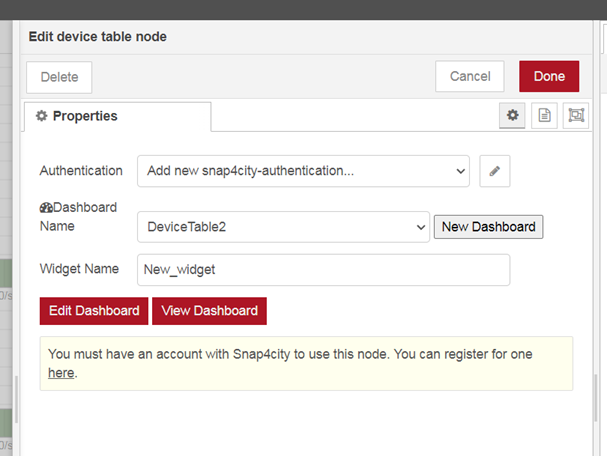607x456 pixels.
Task: Create a dashboard with New Dashboard
Action: coord(488,227)
